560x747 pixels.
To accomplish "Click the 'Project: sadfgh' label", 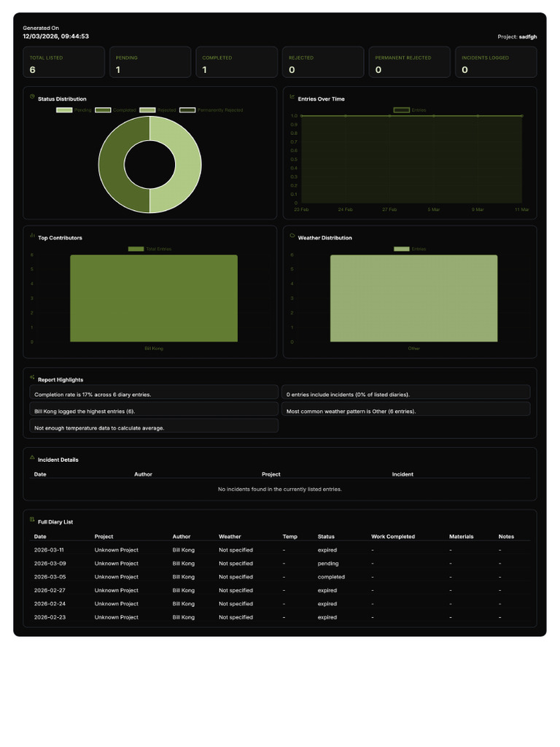I will 517,36.
